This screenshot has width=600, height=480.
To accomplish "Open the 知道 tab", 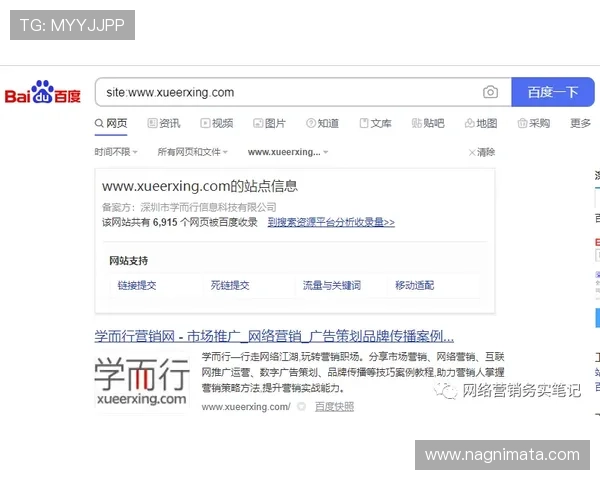I will (322, 123).
